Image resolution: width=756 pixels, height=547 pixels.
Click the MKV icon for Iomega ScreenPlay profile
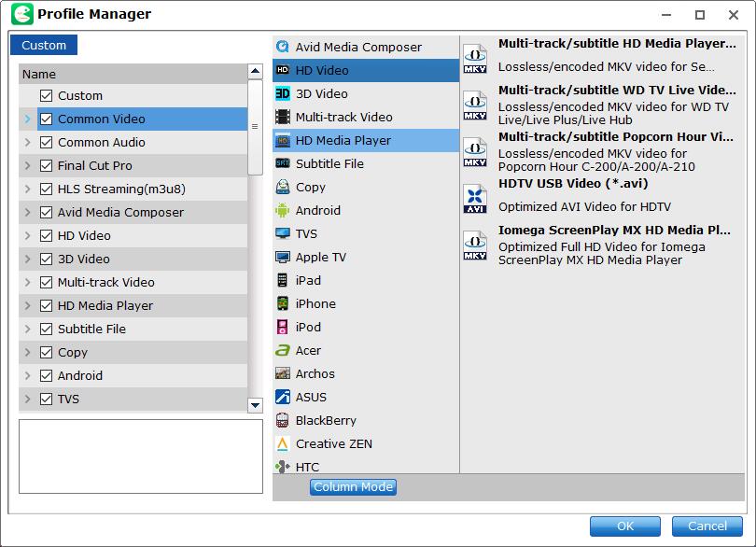[x=475, y=245]
